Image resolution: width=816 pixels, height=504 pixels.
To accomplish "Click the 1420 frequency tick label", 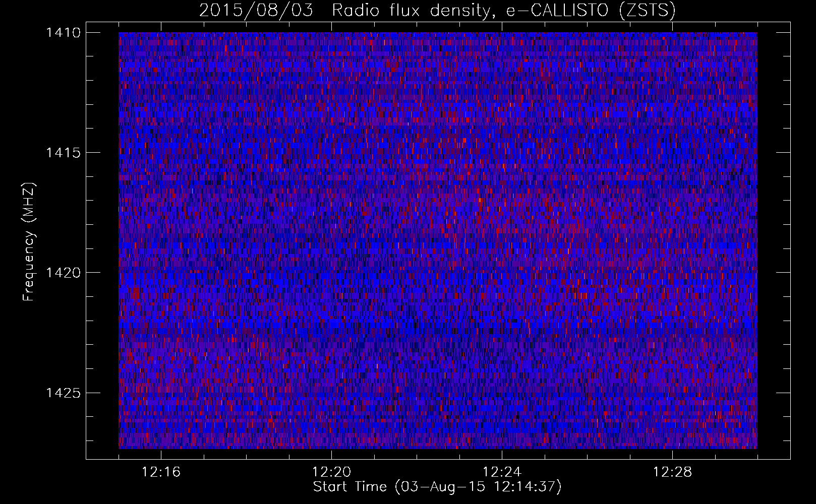I will (63, 273).
